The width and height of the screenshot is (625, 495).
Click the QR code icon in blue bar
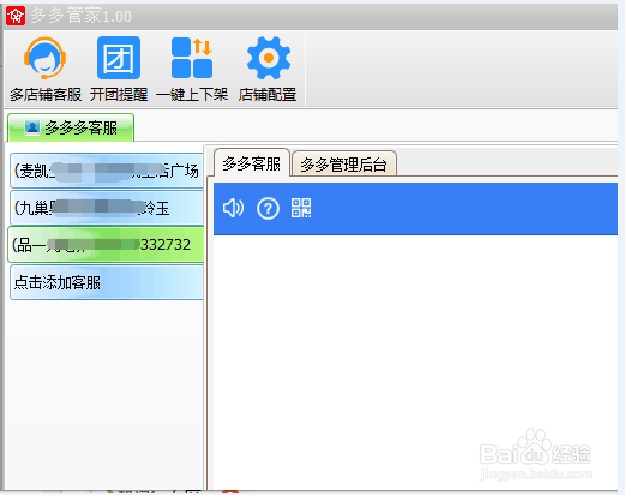[x=301, y=208]
